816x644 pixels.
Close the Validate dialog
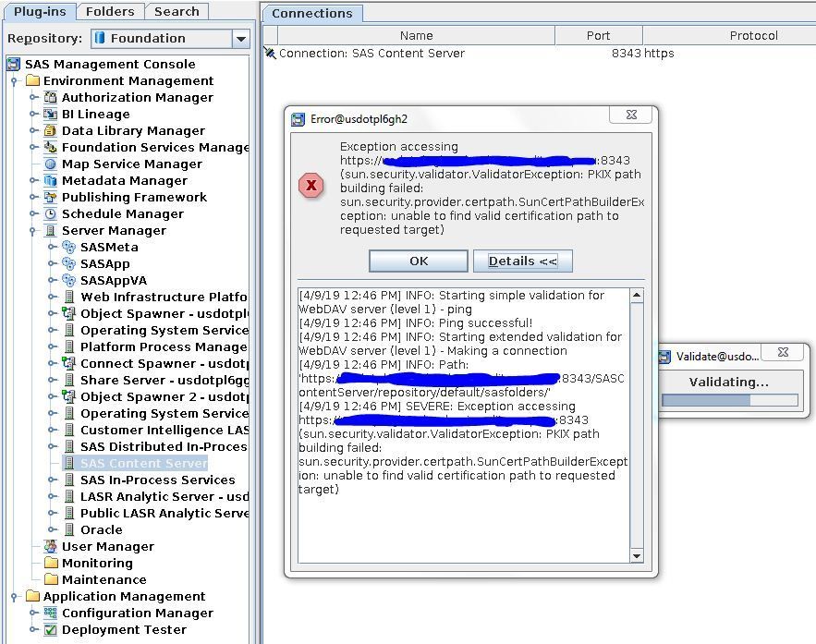783,352
